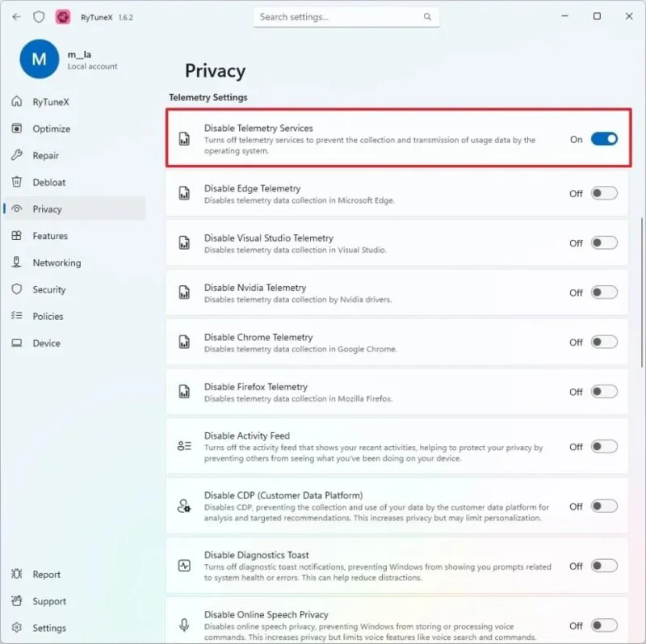Screen dimensions: 646x644
Task: Click the Disable Nvidia Telemetry title text
Action: coord(255,288)
